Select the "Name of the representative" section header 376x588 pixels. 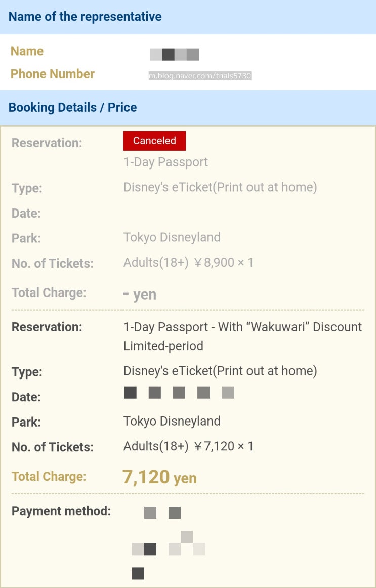pyautogui.click(x=85, y=17)
